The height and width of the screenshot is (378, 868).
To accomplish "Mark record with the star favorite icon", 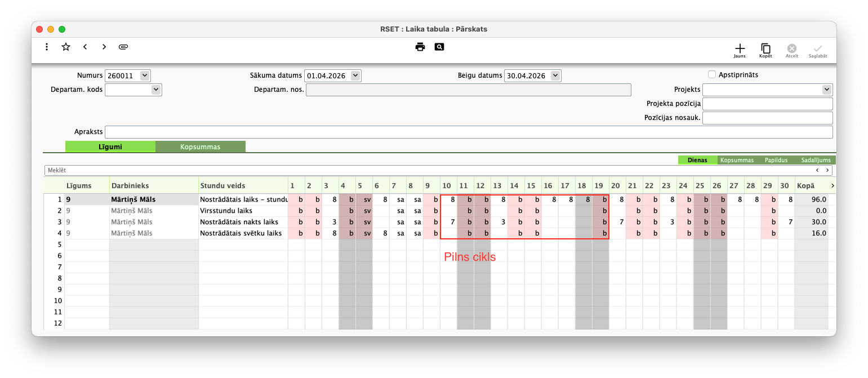I will click(66, 47).
